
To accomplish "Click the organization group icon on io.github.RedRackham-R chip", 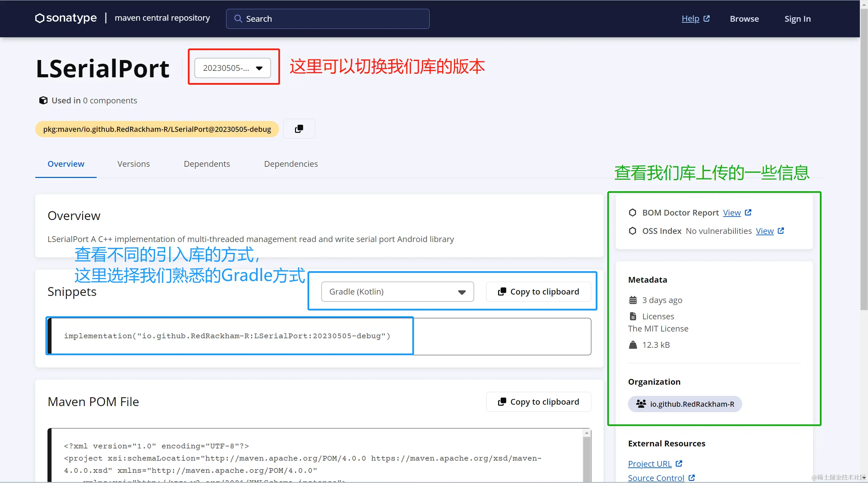I will tap(641, 404).
